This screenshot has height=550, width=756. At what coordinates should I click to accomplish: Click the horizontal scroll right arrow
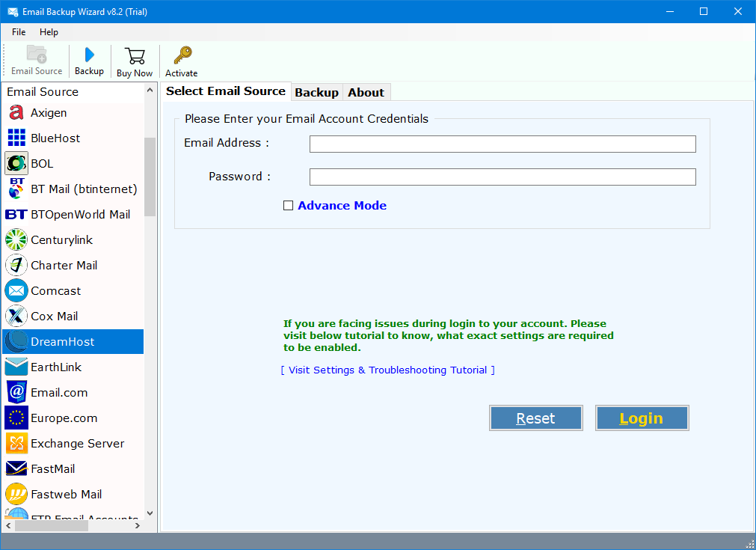[x=138, y=525]
